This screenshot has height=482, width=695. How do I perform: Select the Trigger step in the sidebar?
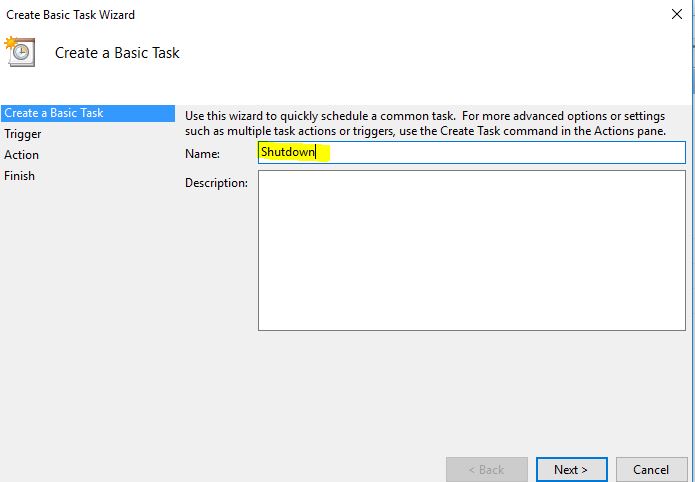click(23, 134)
